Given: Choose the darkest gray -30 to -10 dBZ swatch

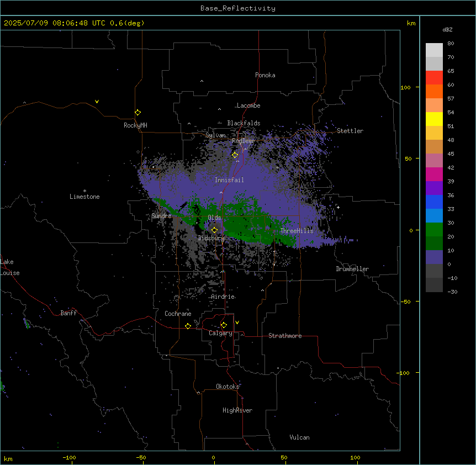Looking at the screenshot, I should pos(434,285).
